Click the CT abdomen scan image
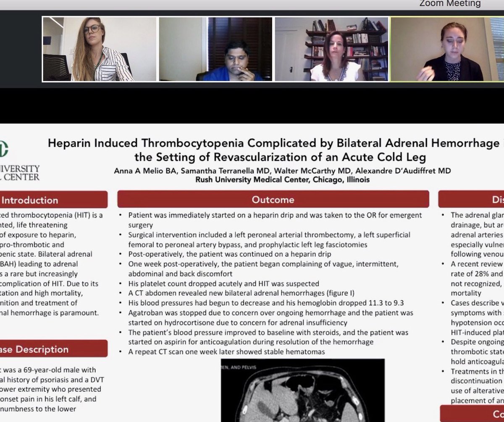This screenshot has width=504, height=422. tap(303, 390)
